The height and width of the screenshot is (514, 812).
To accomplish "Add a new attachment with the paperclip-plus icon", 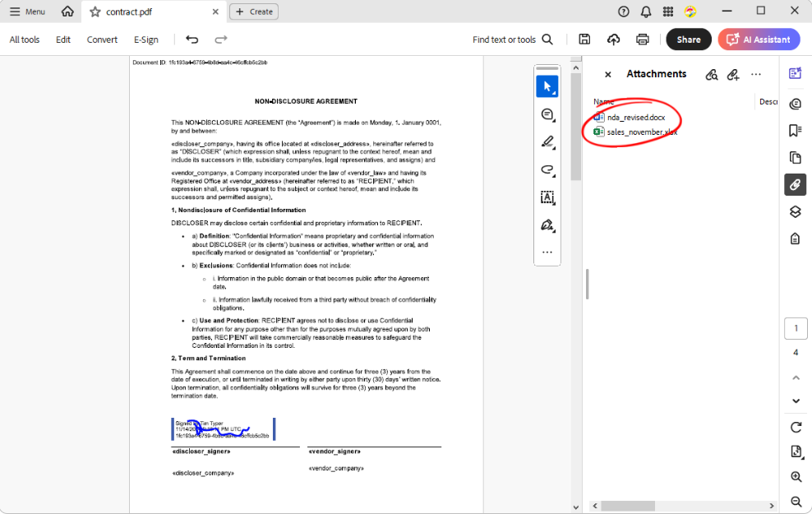I will pyautogui.click(x=733, y=75).
